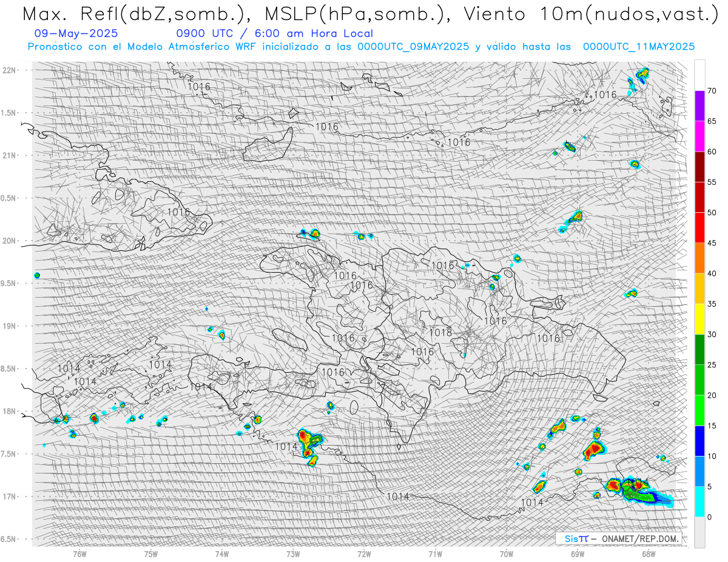Click the '21N' latitude axis label
Screen dimensions: 728x562
tap(10, 155)
